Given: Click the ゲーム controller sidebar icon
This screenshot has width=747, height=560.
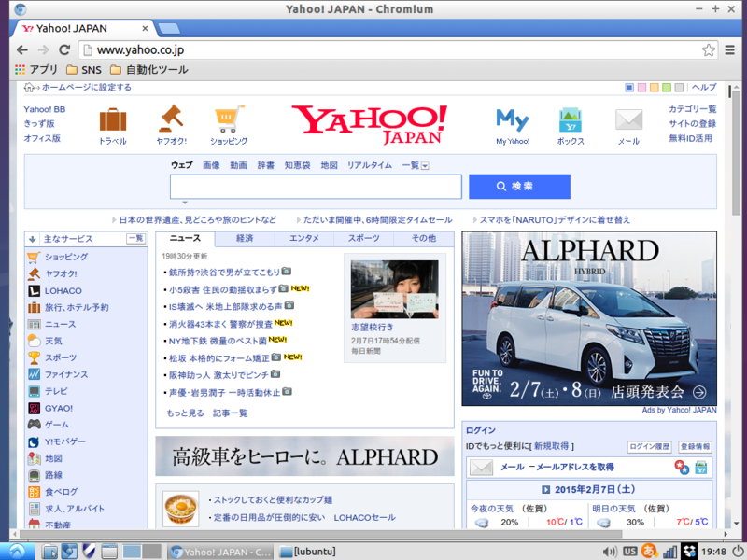Looking at the screenshot, I should [x=34, y=425].
